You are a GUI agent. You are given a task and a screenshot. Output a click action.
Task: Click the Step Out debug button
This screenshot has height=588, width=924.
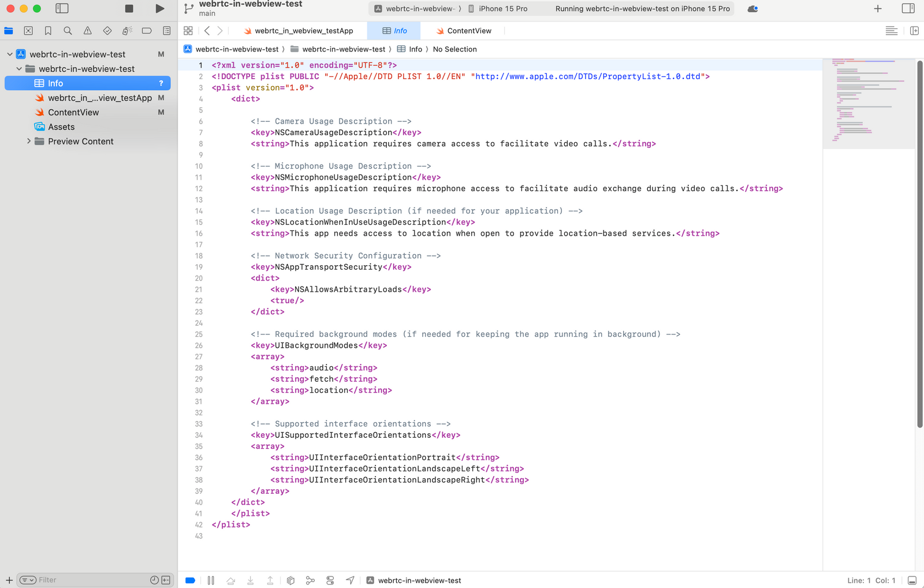[x=270, y=580]
